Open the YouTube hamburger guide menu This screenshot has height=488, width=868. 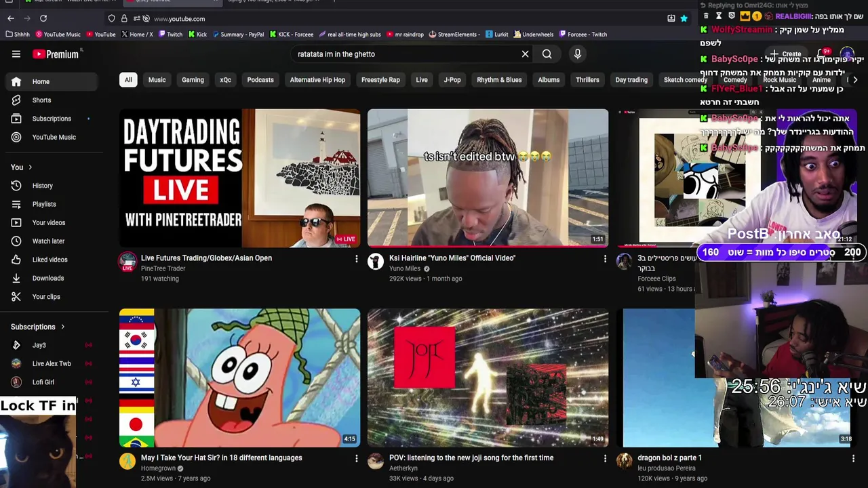[x=16, y=54]
